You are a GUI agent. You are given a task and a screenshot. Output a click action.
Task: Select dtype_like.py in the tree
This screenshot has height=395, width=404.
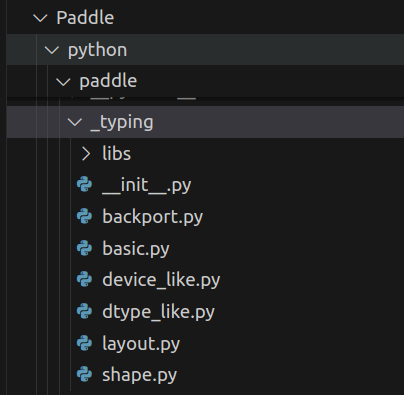(158, 312)
